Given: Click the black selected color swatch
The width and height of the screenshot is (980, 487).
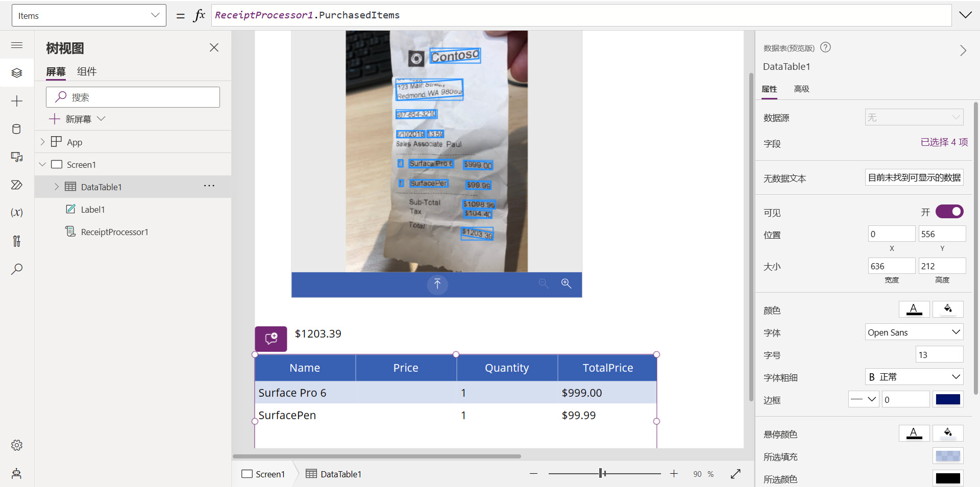Looking at the screenshot, I should tap(948, 478).
